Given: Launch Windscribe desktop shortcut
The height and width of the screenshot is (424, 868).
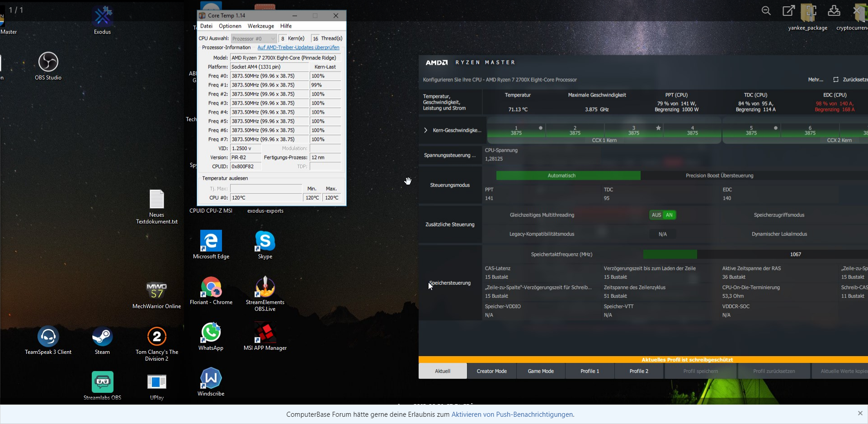Looking at the screenshot, I should coord(211,382).
